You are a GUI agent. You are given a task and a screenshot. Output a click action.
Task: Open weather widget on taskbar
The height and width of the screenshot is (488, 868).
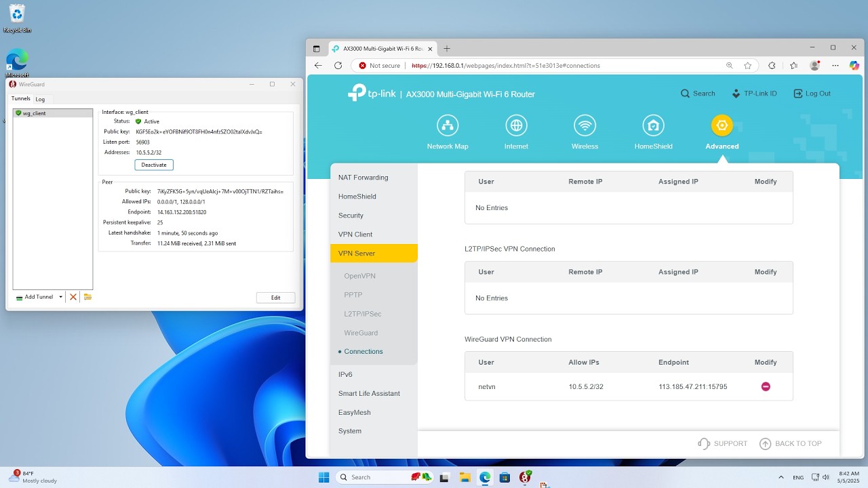click(x=33, y=477)
